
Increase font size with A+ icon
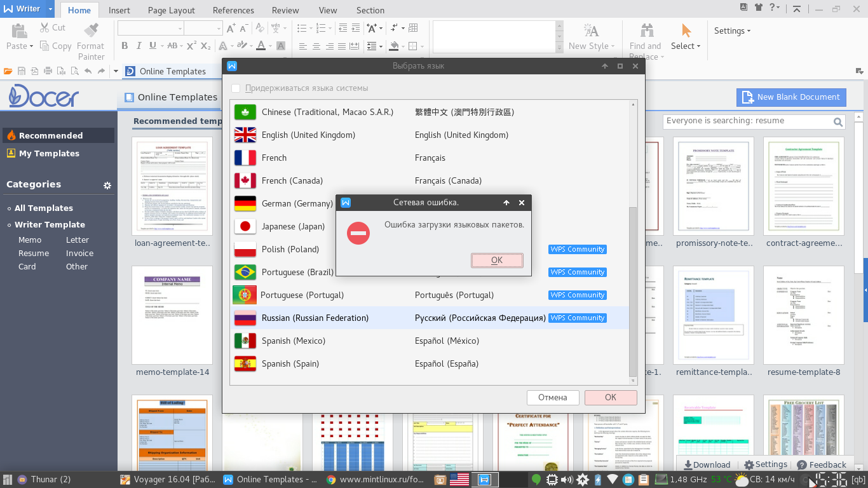point(231,28)
